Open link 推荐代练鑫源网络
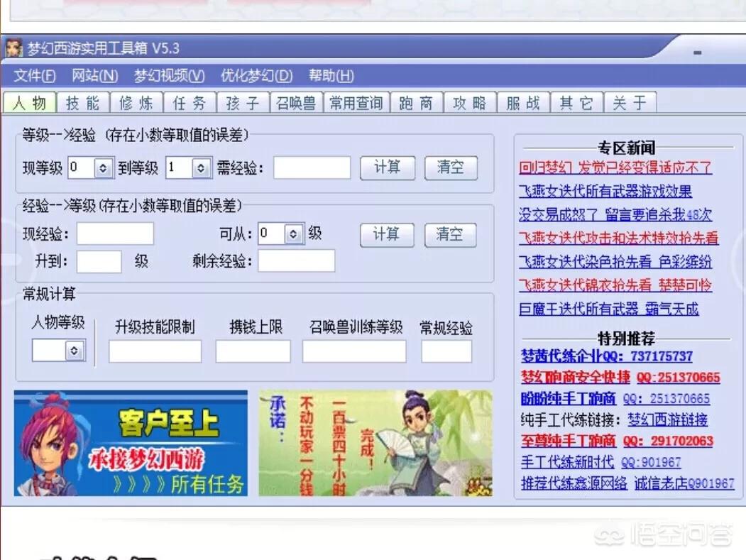Image resolution: width=746 pixels, height=560 pixels. pyautogui.click(x=574, y=483)
